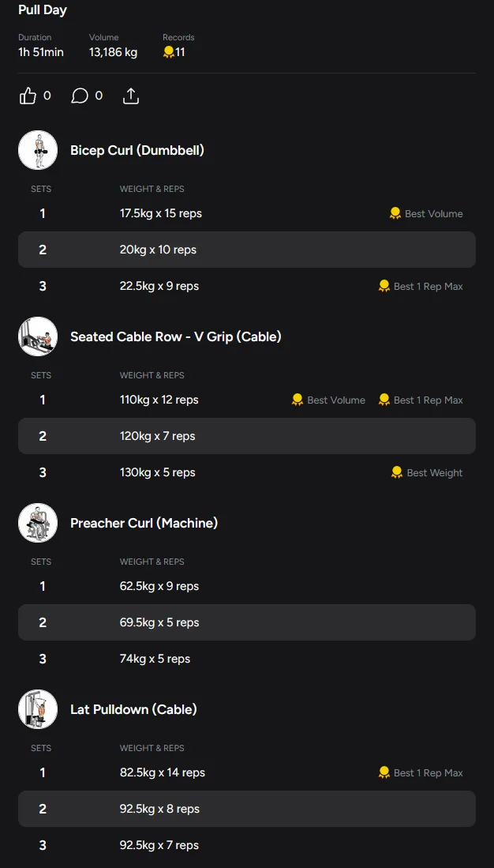Tap the share upload icon
The height and width of the screenshot is (868, 494).
click(x=131, y=96)
